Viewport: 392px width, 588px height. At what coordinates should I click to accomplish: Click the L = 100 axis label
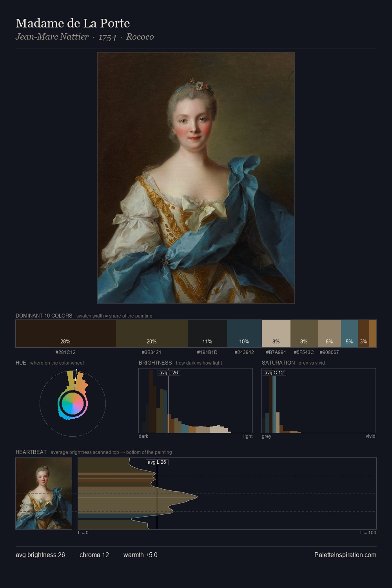pyautogui.click(x=368, y=533)
